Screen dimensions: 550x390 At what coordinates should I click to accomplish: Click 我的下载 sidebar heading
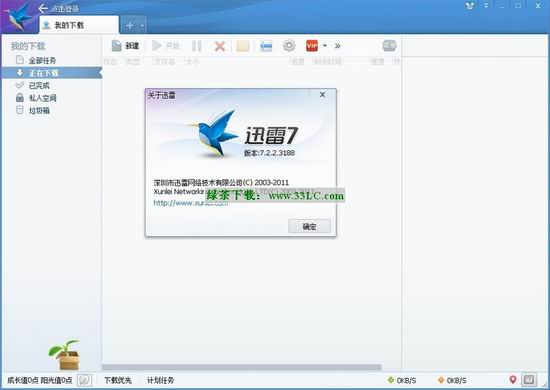(x=28, y=46)
